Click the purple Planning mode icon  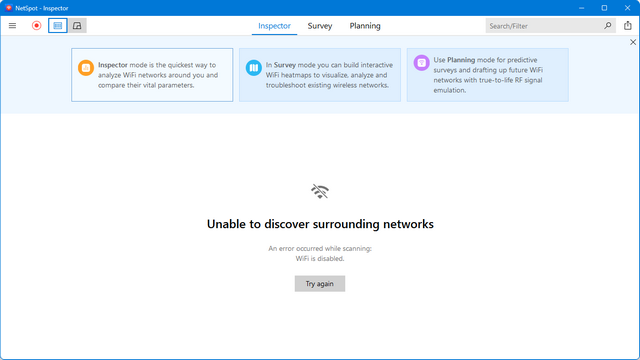coord(421,63)
